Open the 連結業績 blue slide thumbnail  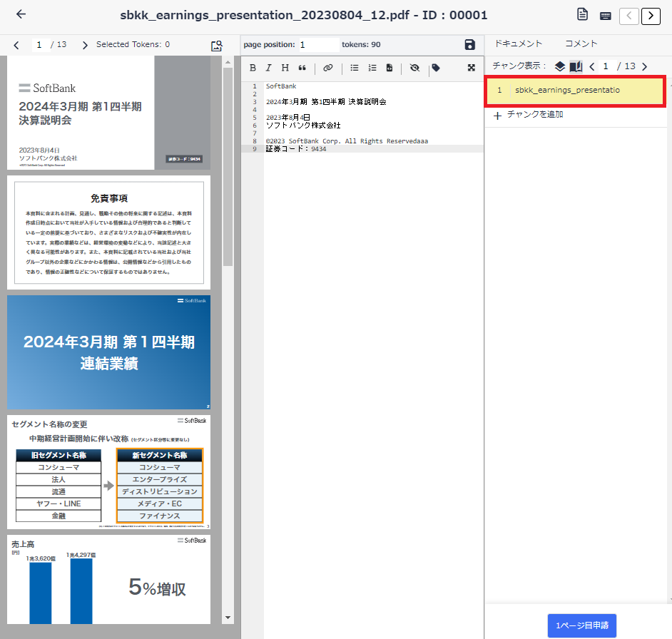tap(109, 352)
